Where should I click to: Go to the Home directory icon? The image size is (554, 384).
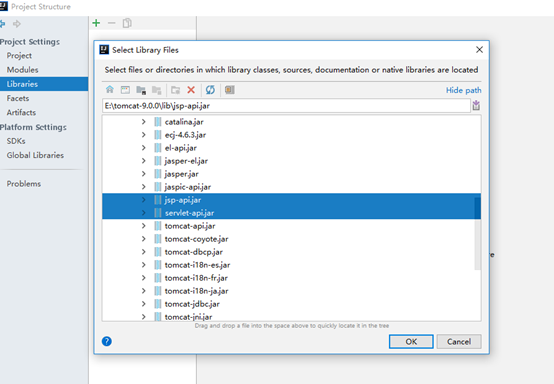tap(110, 90)
